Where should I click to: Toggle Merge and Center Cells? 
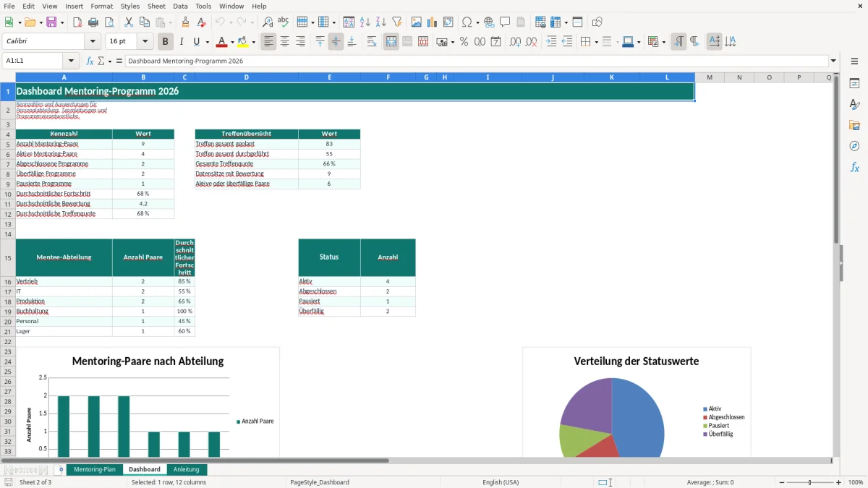tap(391, 42)
